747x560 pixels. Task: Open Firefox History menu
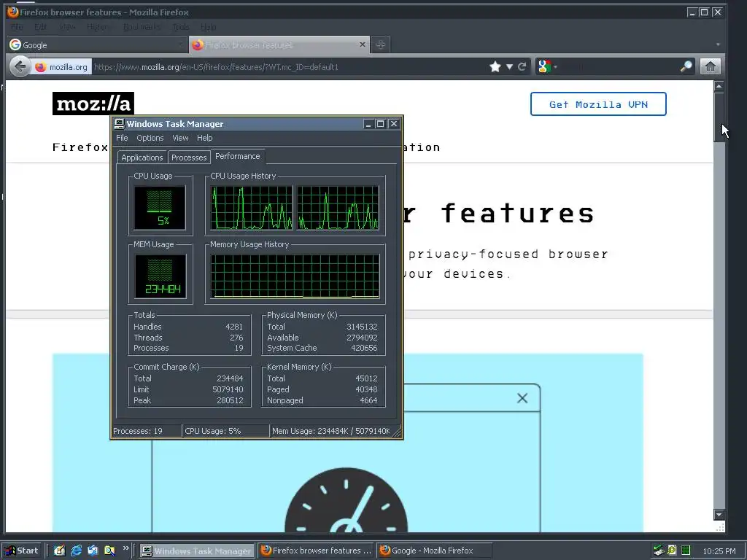point(98,27)
